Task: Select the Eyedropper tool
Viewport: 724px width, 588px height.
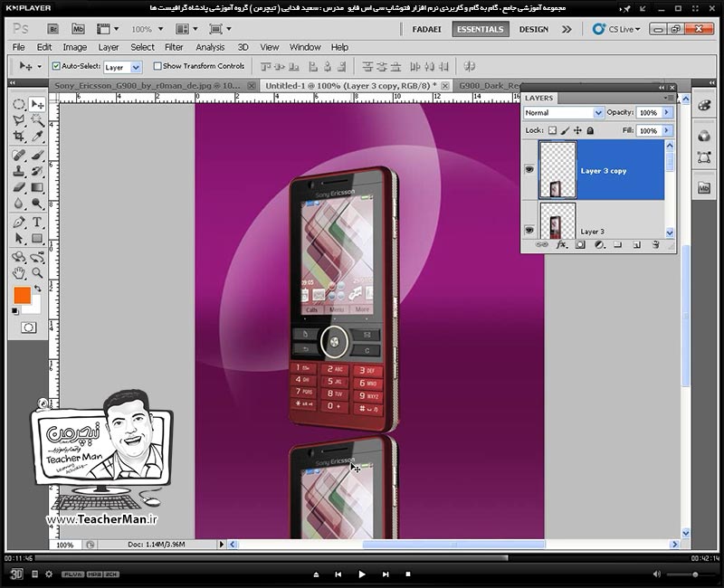Action: coord(37,137)
